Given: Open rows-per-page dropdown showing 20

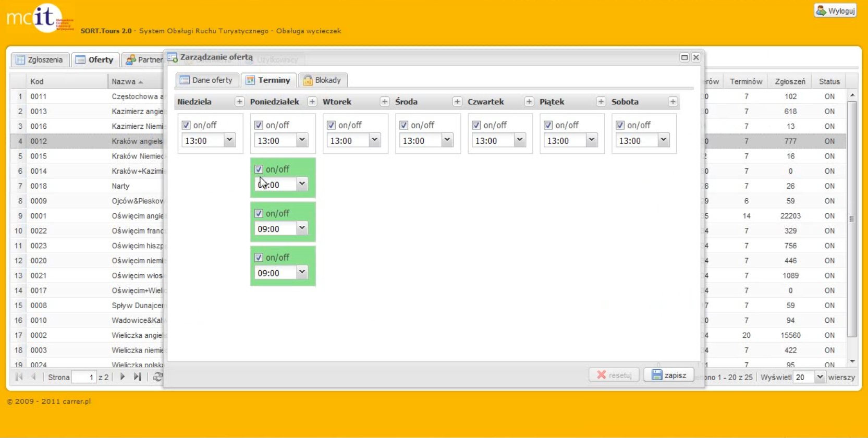Looking at the screenshot, I should (x=820, y=377).
